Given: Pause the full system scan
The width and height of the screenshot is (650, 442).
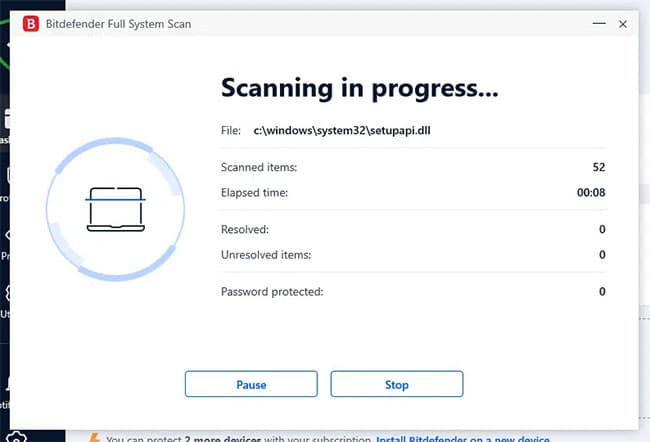Looking at the screenshot, I should click(251, 384).
